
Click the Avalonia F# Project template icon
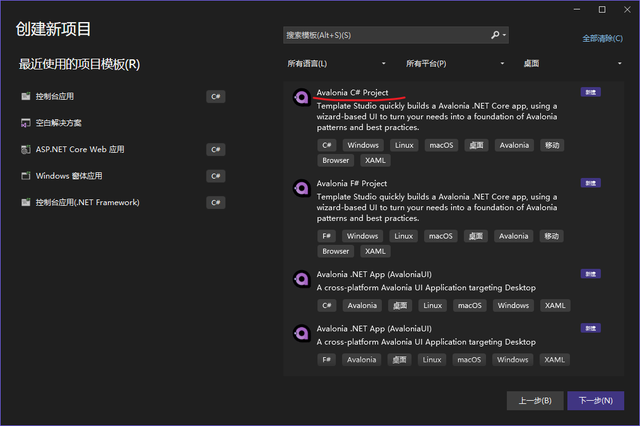coord(302,188)
